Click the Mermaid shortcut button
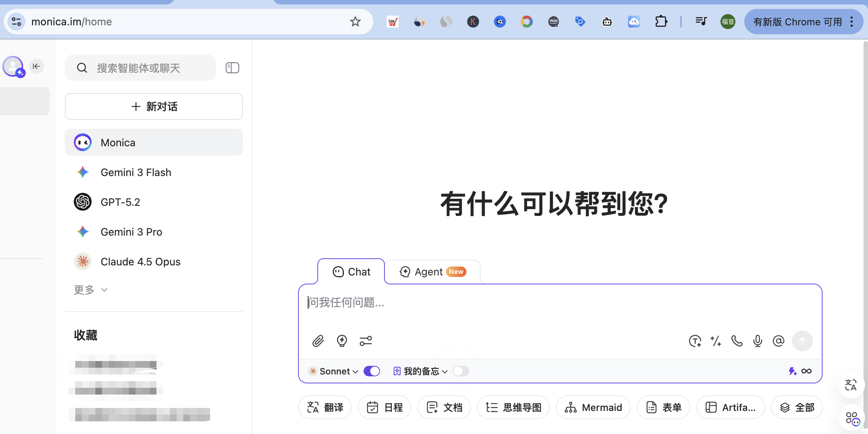The width and height of the screenshot is (868, 434). 593,408
